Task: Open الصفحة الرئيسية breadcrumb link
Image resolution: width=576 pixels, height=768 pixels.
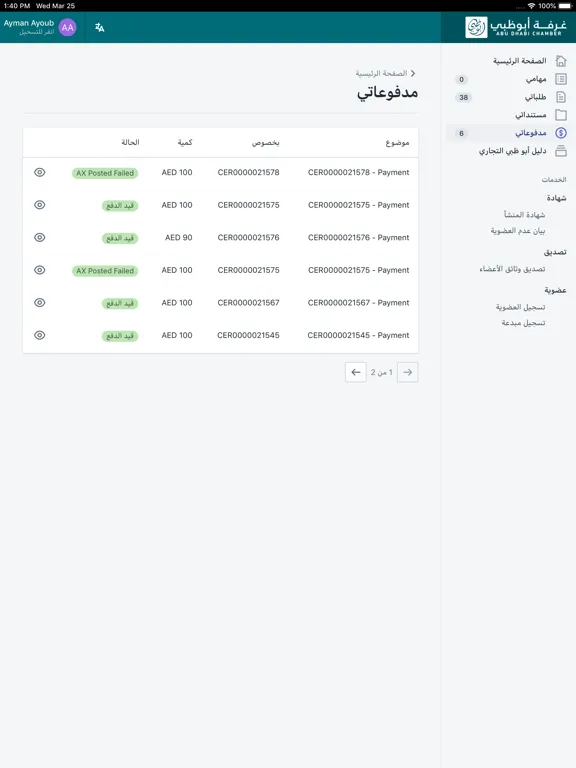Action: coord(382,73)
